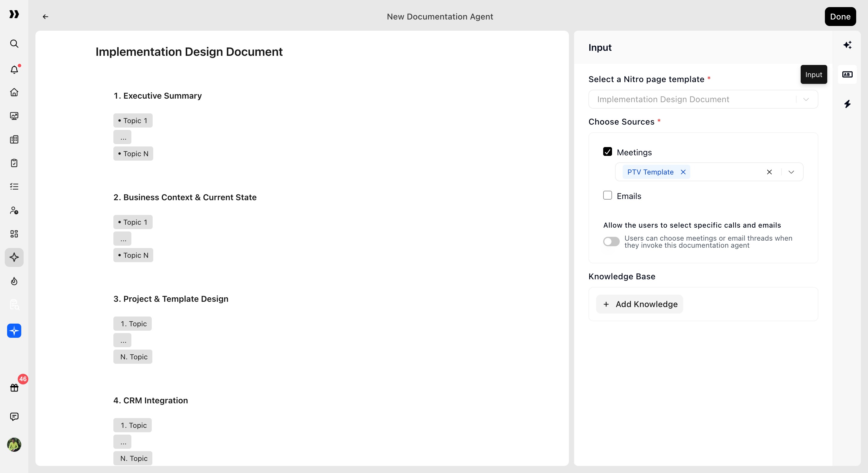Viewport: 868px width, 473px height.
Task: Click the '1. Executive Summary' heading
Action: (x=157, y=96)
